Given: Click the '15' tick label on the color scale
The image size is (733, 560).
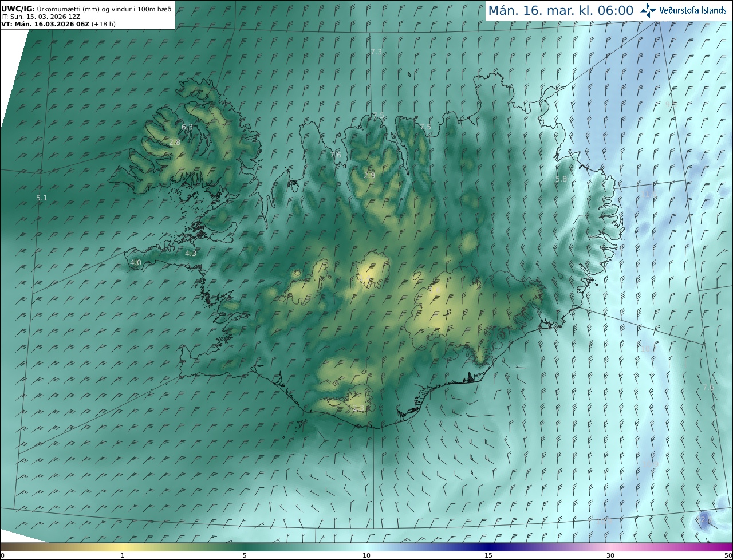Looking at the screenshot, I should coord(488,555).
